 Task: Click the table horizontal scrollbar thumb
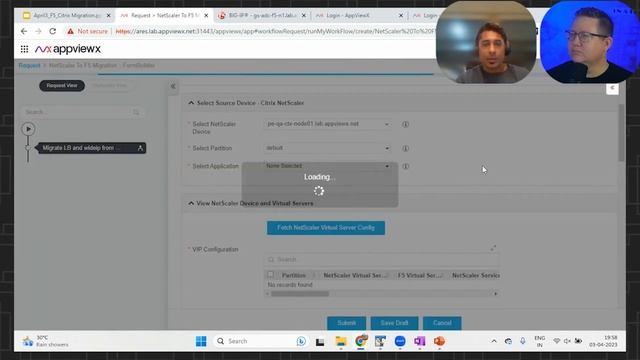(x=300, y=294)
